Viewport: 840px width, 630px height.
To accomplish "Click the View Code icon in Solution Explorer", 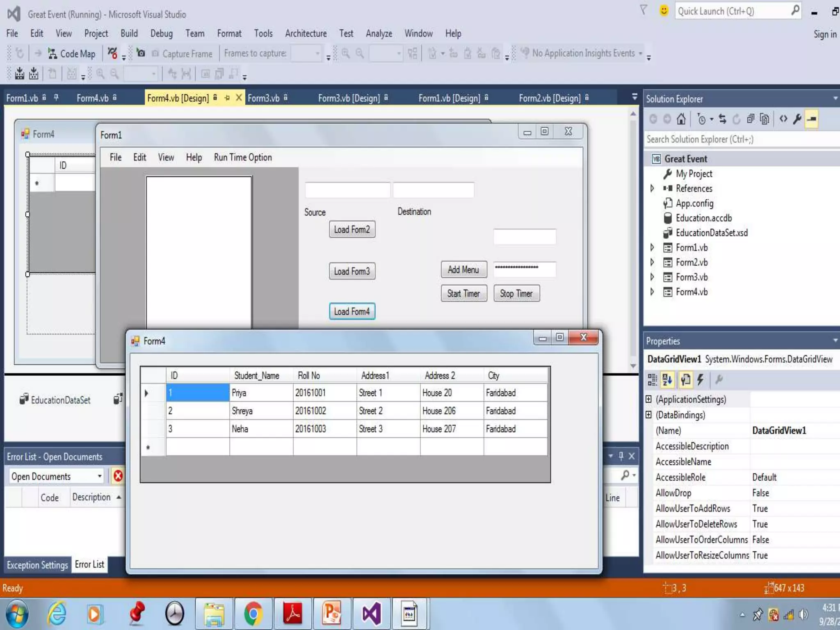I will [x=783, y=119].
